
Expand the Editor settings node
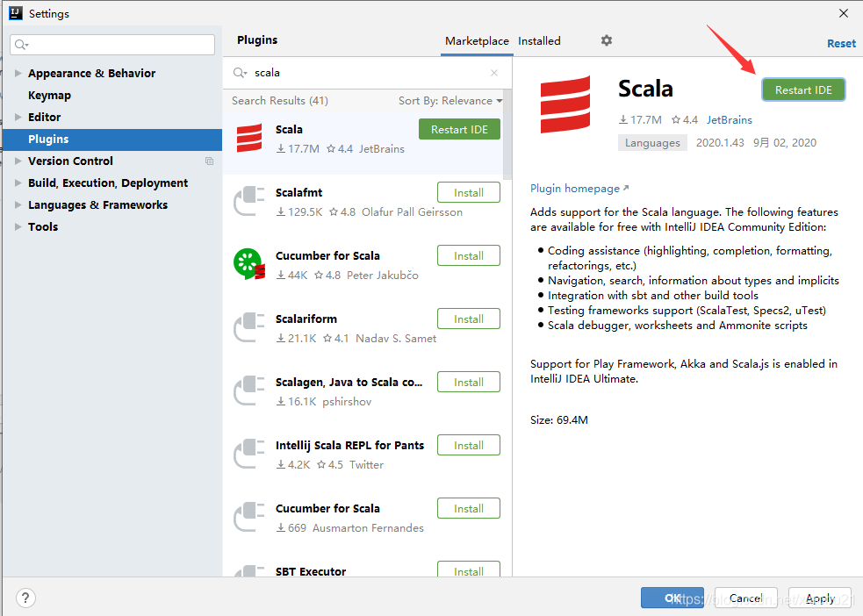(x=18, y=118)
